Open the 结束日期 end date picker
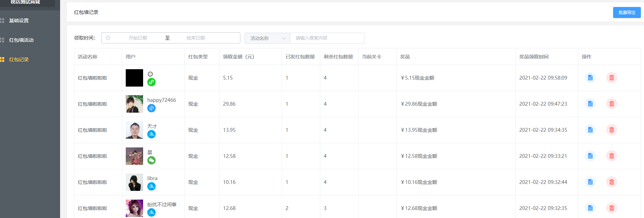Viewport: 644px width, 218px height. (196, 38)
